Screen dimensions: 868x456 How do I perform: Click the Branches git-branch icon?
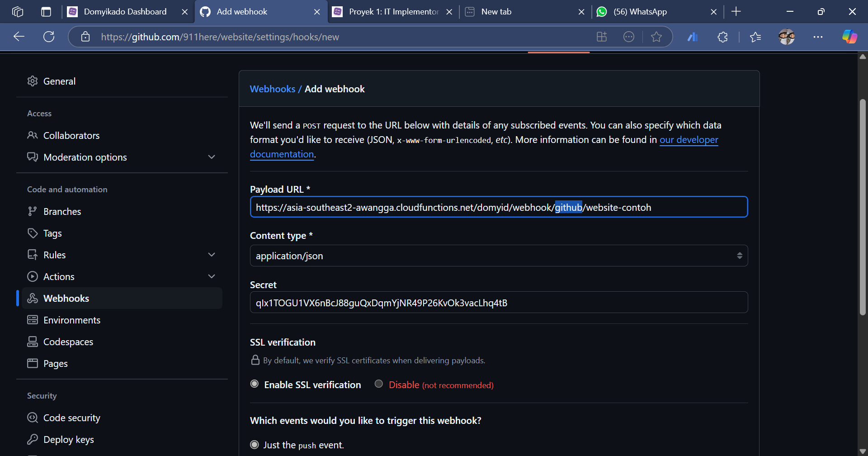click(33, 211)
